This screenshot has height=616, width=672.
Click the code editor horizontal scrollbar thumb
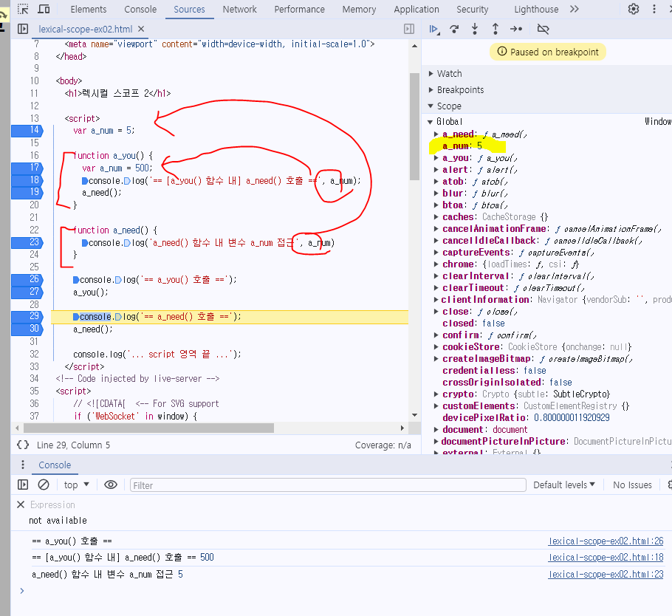click(148, 428)
